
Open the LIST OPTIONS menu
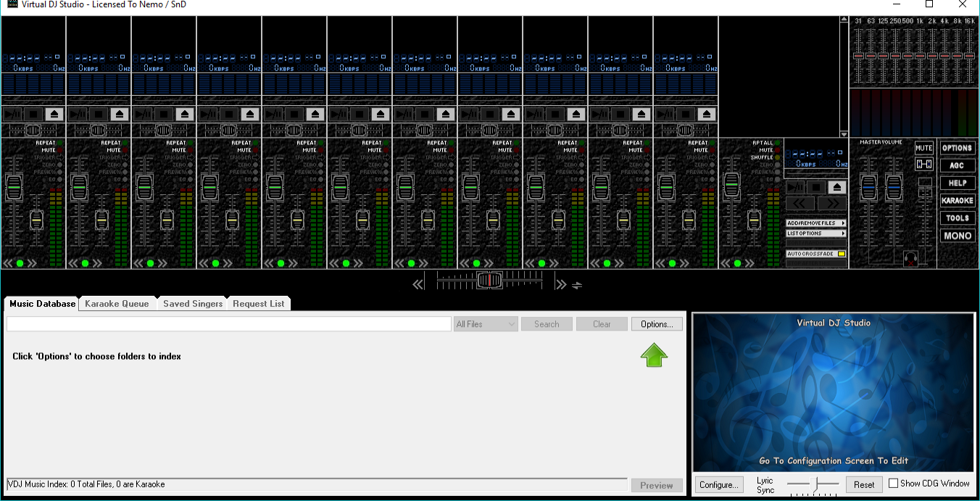pyautogui.click(x=816, y=233)
